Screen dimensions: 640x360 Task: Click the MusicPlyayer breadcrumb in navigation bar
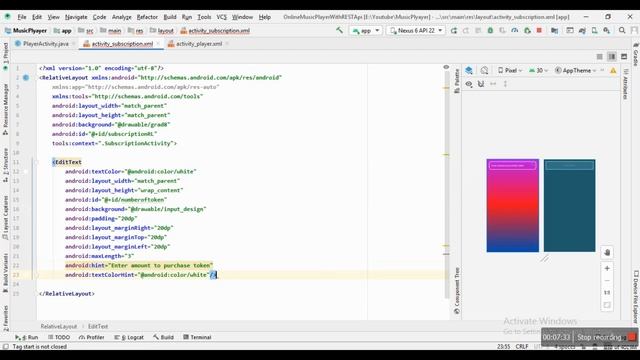pyautogui.click(x=26, y=31)
